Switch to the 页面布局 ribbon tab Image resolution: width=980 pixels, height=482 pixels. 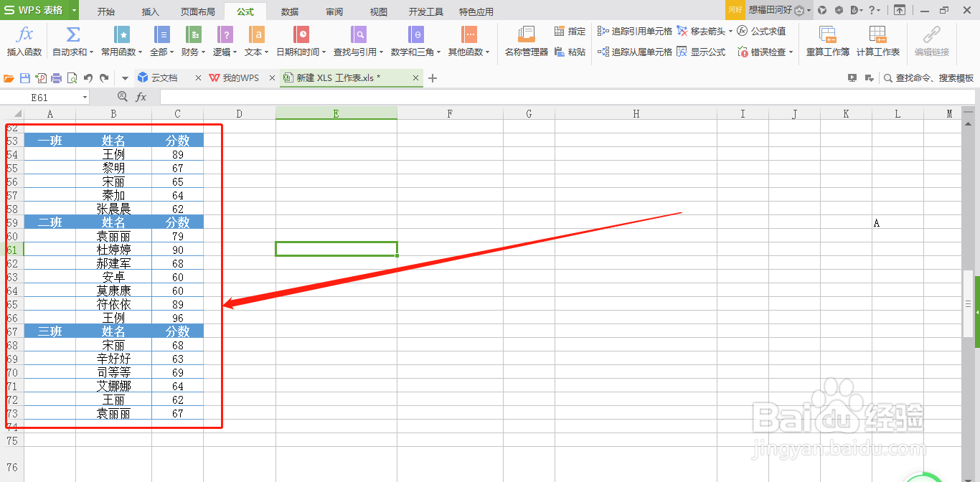point(197,11)
